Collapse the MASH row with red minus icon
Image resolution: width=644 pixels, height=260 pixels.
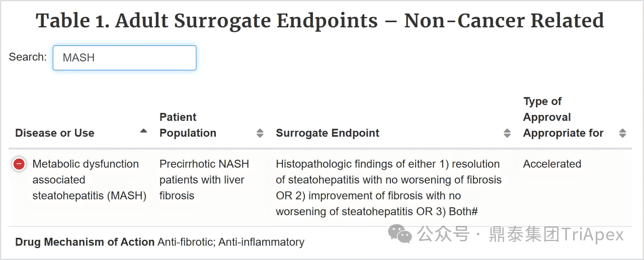click(x=19, y=164)
